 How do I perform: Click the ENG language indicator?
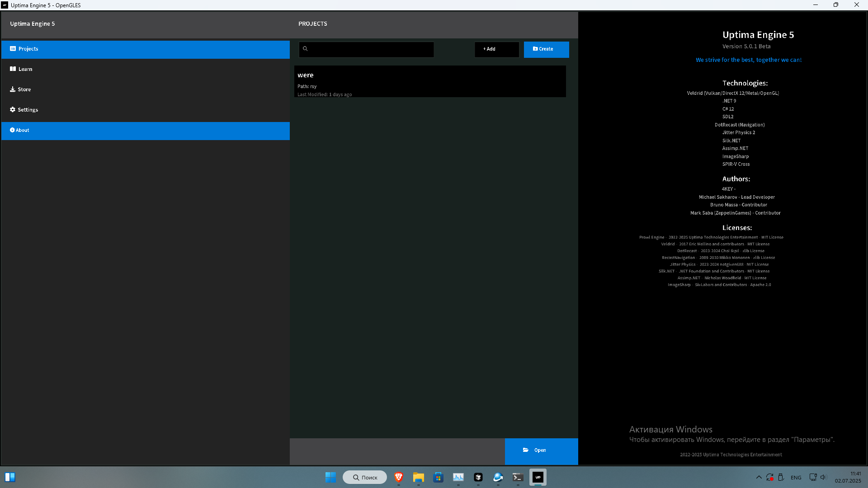[796, 478]
